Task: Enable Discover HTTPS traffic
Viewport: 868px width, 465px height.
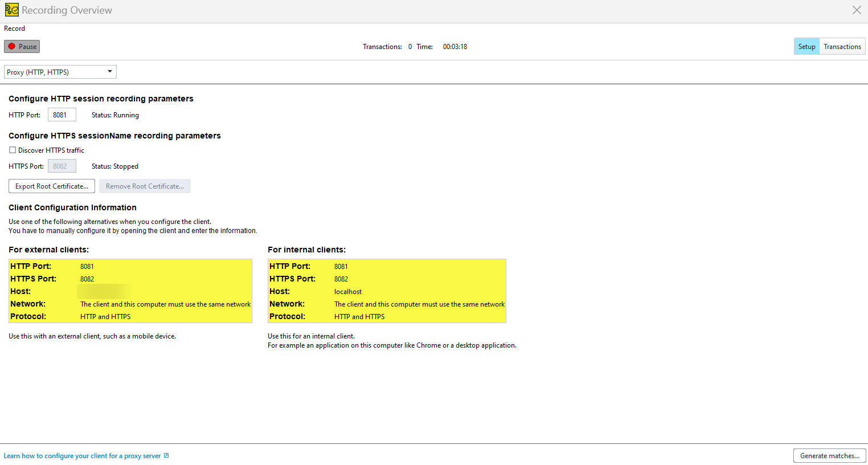Action: point(13,150)
